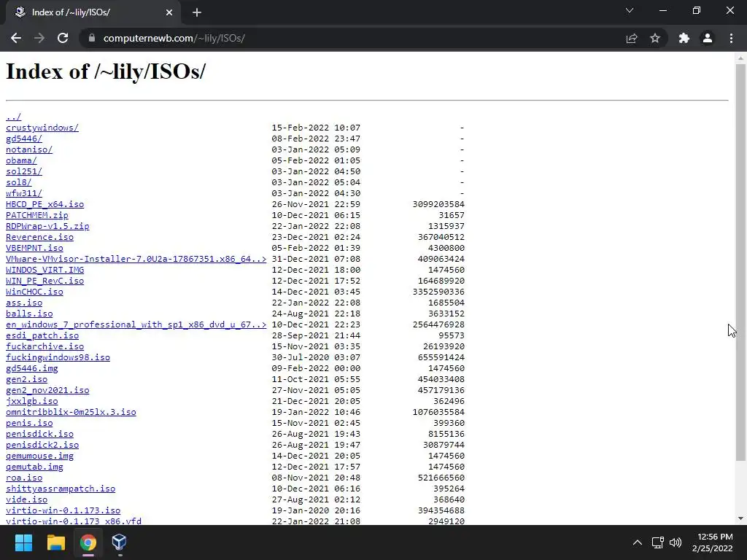Share this page via the share icon
The width and height of the screenshot is (747, 560).
[632, 38]
